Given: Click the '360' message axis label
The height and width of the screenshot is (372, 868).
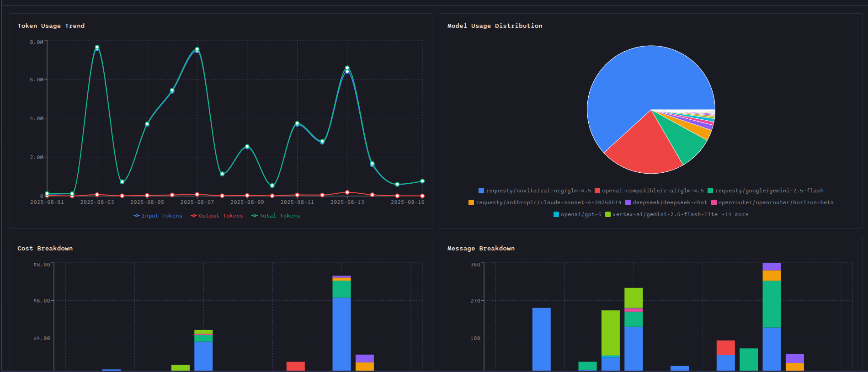Looking at the screenshot, I should pos(475,265).
